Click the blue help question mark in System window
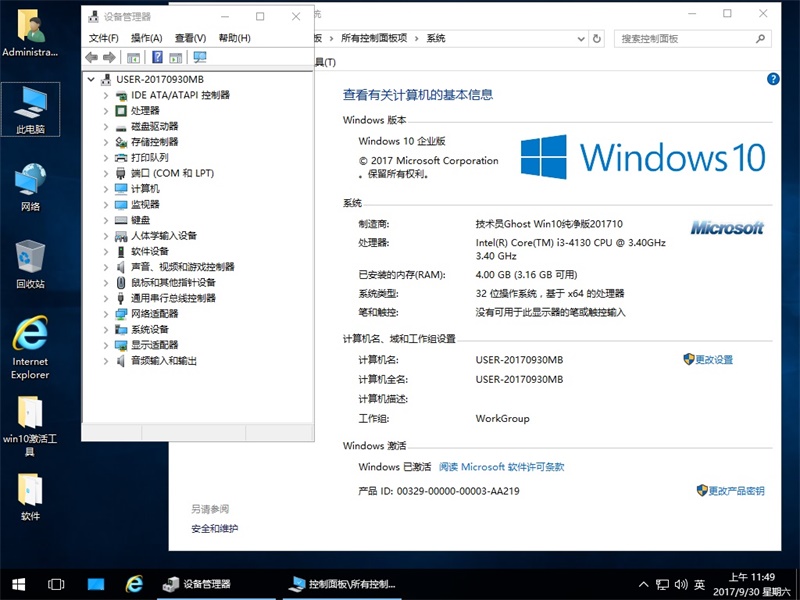Screen dimensions: 800x600 pos(772,79)
